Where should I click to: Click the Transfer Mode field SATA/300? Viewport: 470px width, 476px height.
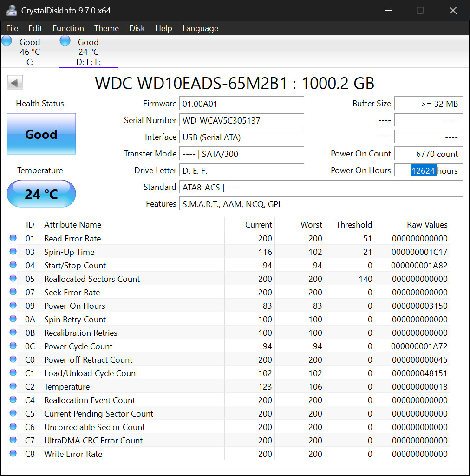(242, 154)
